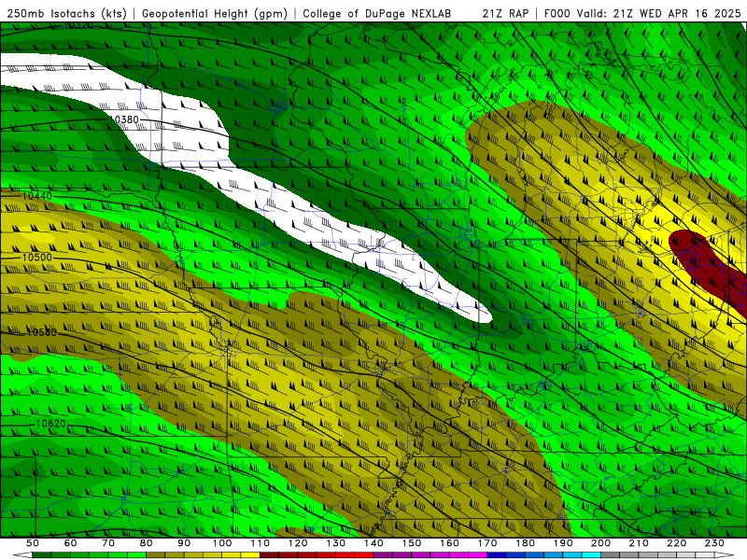Click the 10440 height contour label

(36, 196)
